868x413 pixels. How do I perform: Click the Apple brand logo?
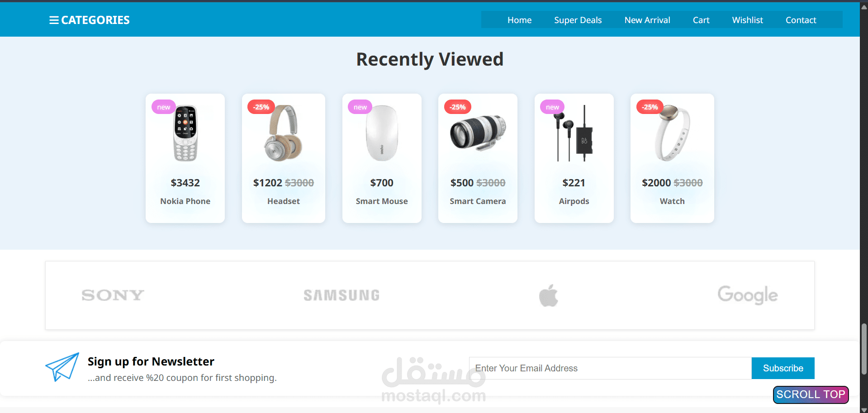pos(548,295)
